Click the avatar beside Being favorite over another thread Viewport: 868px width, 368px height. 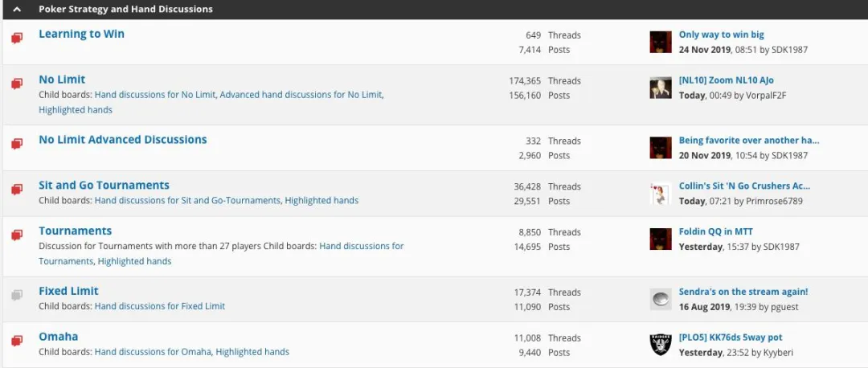tap(661, 148)
